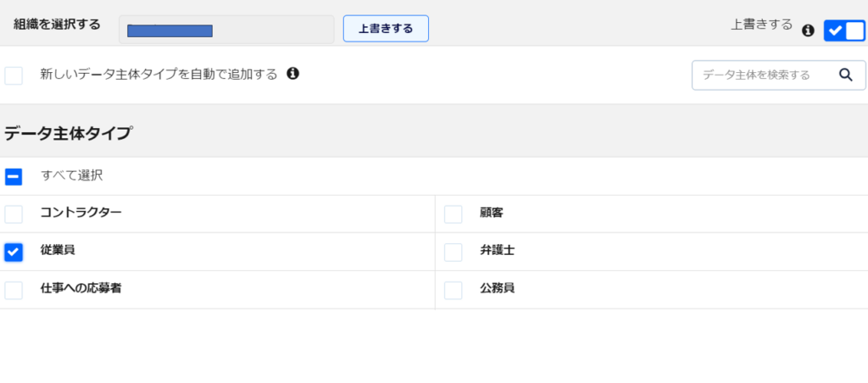Check the コントラクター checkbox
Viewport: 868px width, 383px height.
pyautogui.click(x=14, y=214)
